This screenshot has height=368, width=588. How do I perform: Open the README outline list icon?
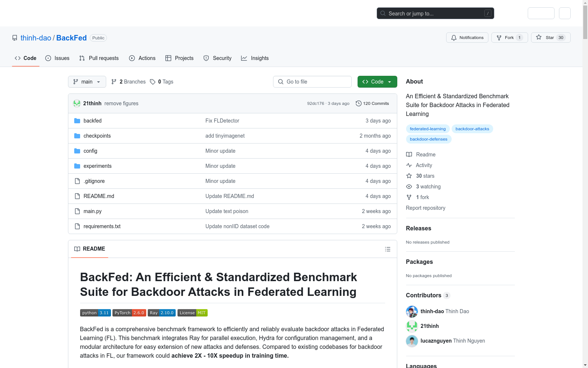pos(387,249)
